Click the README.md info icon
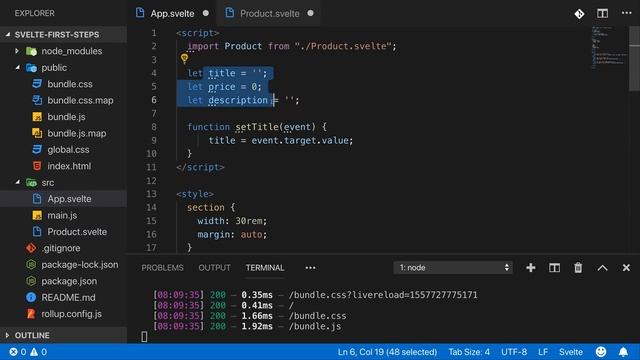The height and width of the screenshot is (360, 640). pos(31,297)
